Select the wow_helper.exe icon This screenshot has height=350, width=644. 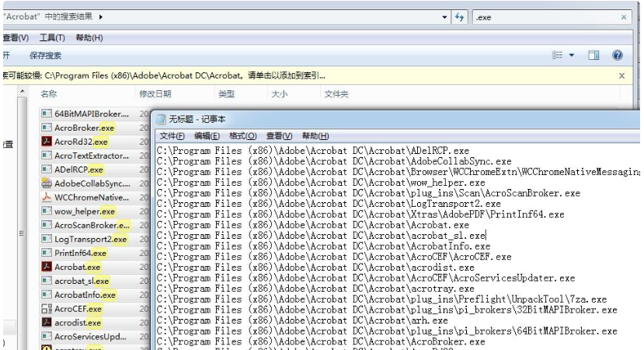(x=47, y=211)
